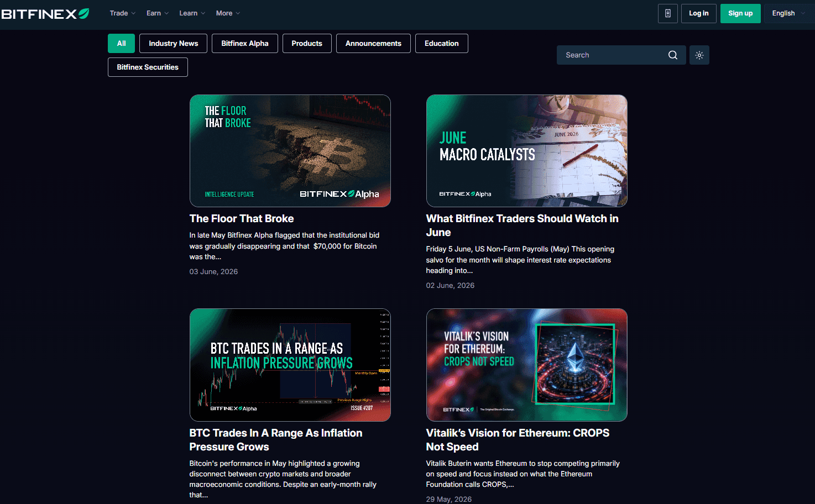Select the Bitfinex Alpha filter
This screenshot has width=815, height=504.
(245, 44)
